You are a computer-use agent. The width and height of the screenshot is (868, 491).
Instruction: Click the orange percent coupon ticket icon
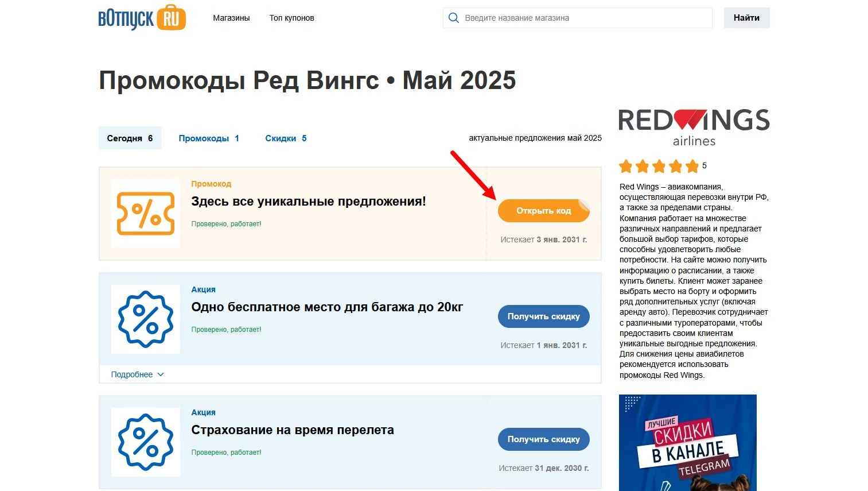(145, 214)
